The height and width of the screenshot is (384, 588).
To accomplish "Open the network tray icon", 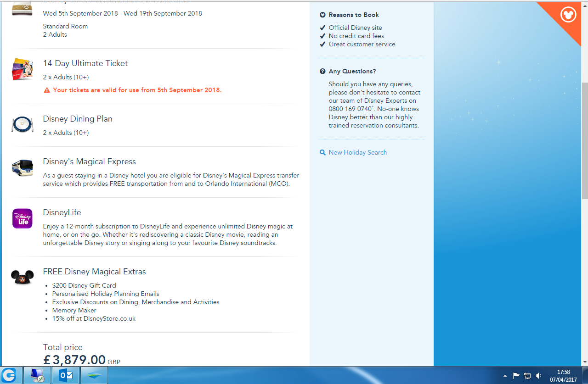I will pyautogui.click(x=527, y=375).
